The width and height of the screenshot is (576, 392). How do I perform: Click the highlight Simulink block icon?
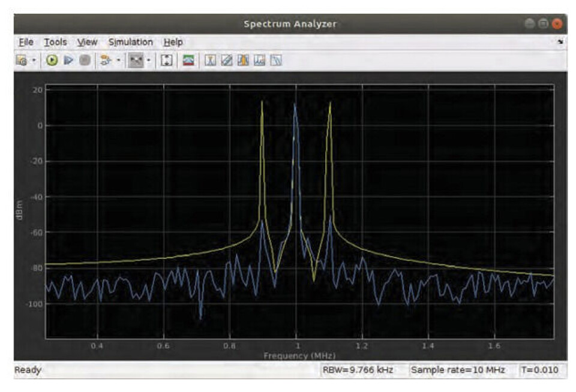106,60
